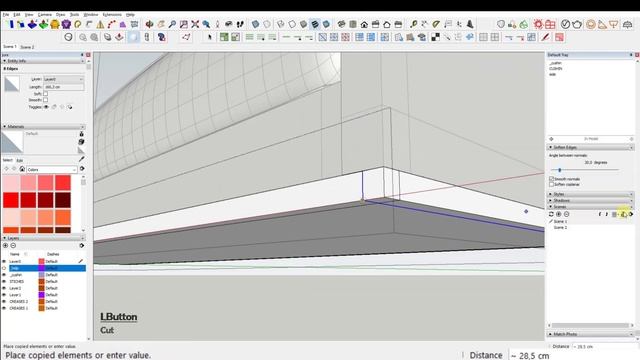This screenshot has height=360, width=640.
Task: Click the house front view icon
Action: coord(364,24)
